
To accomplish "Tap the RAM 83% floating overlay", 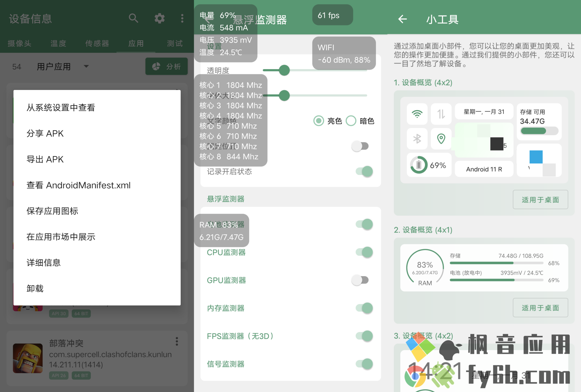I will [222, 231].
